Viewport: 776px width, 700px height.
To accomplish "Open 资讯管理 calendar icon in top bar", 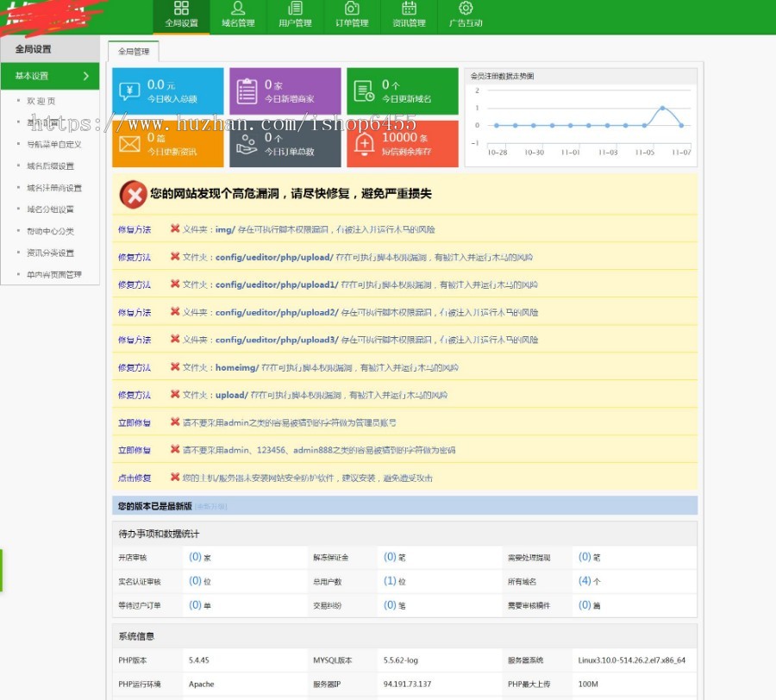I will (409, 16).
